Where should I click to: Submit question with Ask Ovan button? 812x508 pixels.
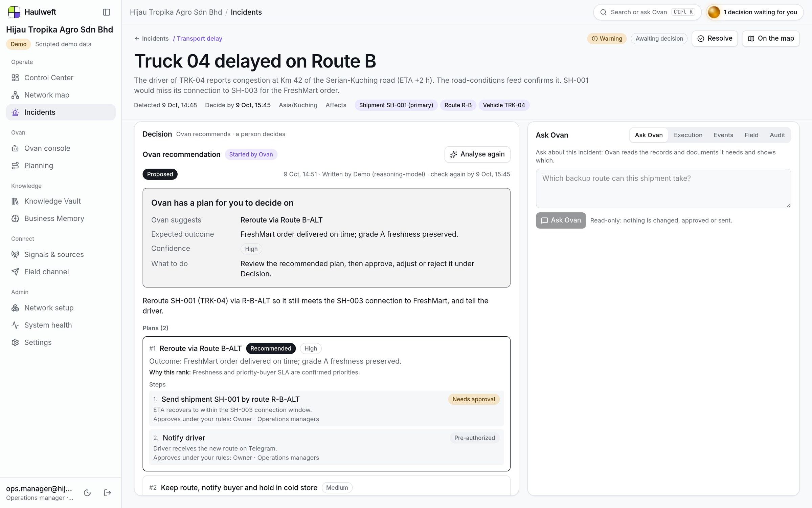pos(561,220)
